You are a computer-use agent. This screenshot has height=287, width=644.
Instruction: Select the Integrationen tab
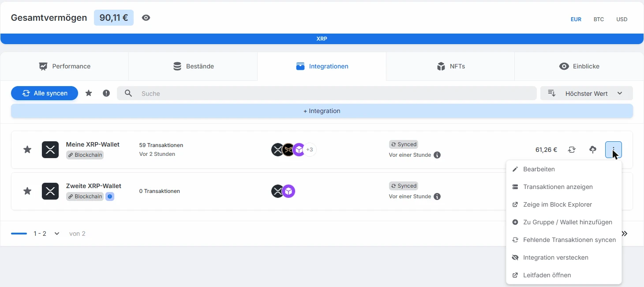point(322,66)
